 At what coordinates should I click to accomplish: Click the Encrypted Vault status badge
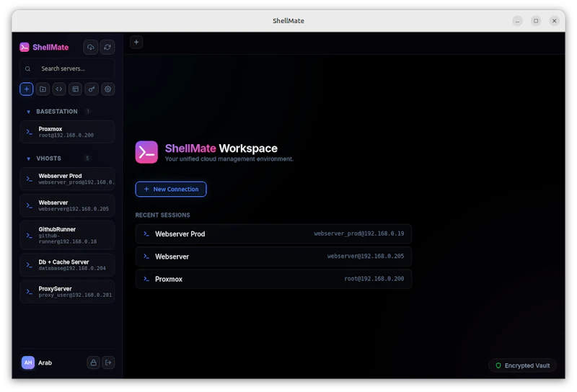(x=522, y=365)
